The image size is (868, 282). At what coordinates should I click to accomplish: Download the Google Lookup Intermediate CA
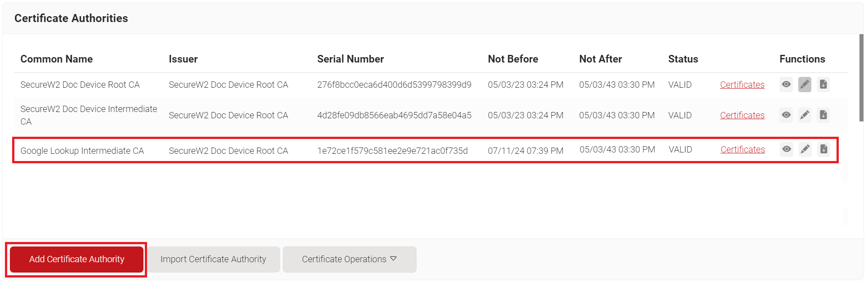(x=823, y=149)
